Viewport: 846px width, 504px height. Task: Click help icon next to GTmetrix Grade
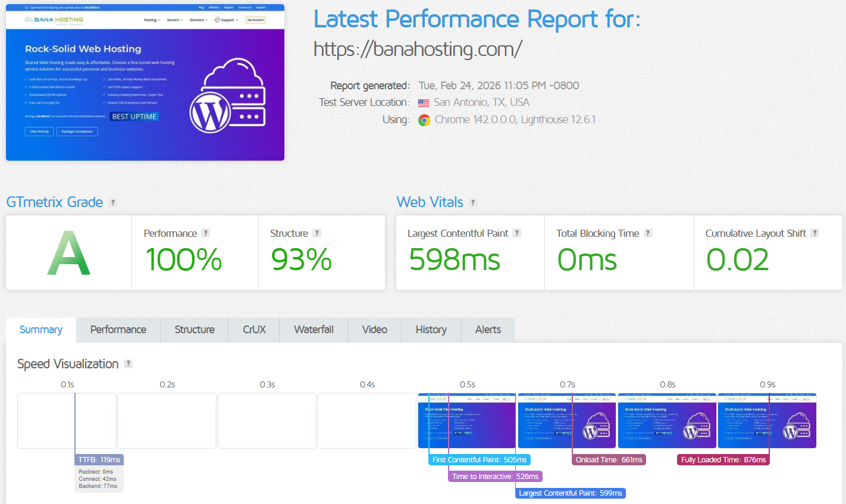tap(113, 202)
